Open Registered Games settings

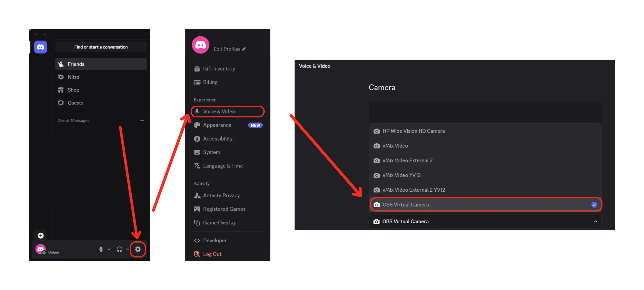[228, 209]
